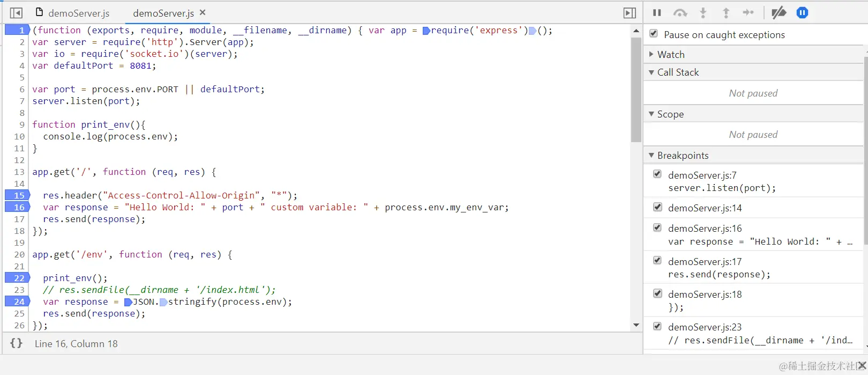Click the inline marker before stringify on line 24

click(x=163, y=302)
